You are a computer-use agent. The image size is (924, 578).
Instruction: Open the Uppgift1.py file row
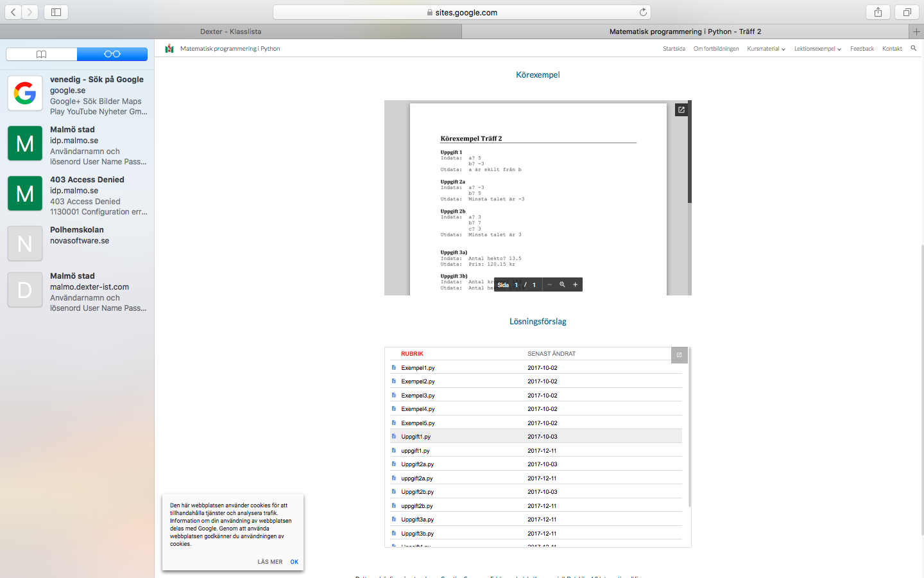click(416, 437)
